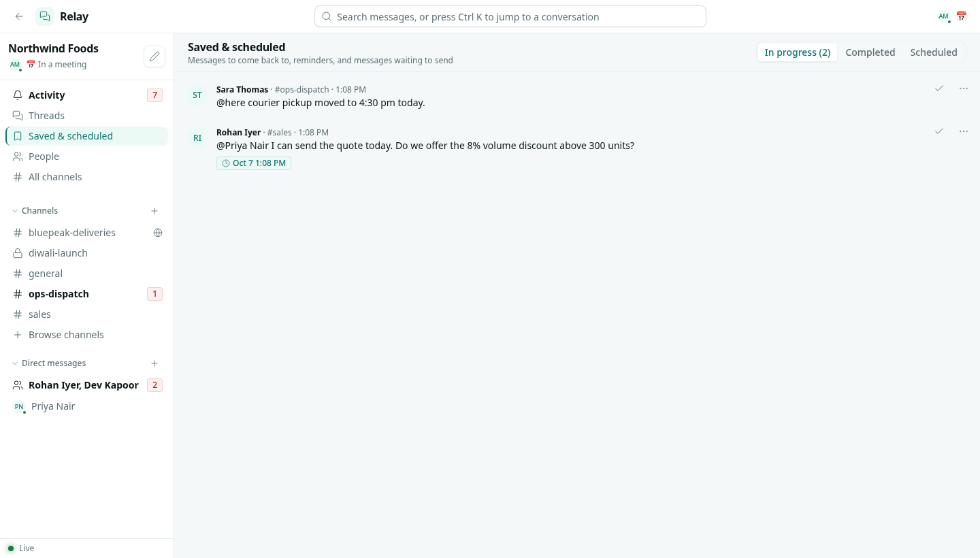Screen dimensions: 980x558
Task: Mark Rohan Iyer's saved message as complete
Action: 939,131
